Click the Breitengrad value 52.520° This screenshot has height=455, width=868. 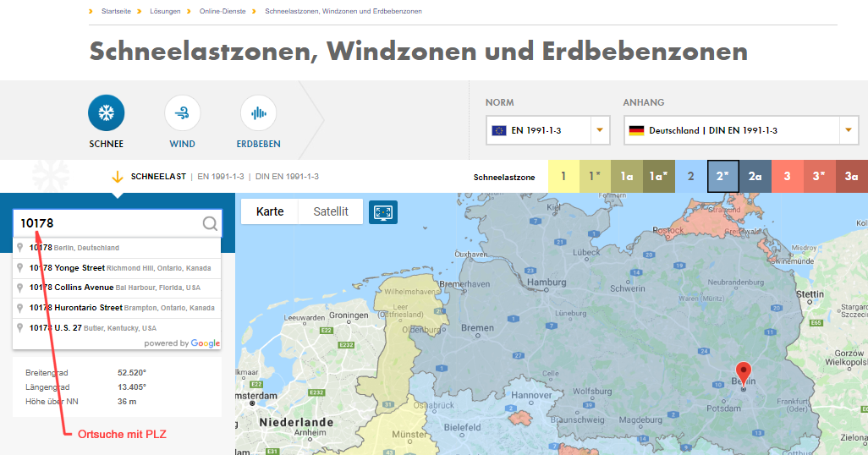[132, 373]
